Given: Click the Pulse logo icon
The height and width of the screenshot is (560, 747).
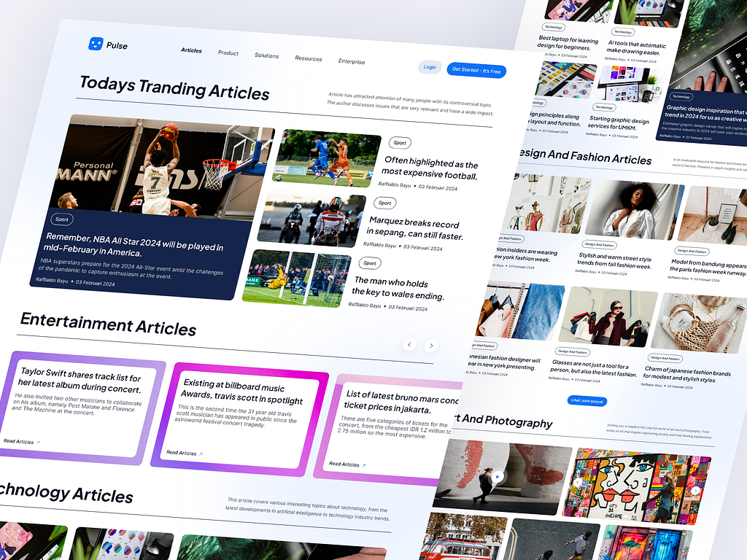Looking at the screenshot, I should tap(96, 44).
